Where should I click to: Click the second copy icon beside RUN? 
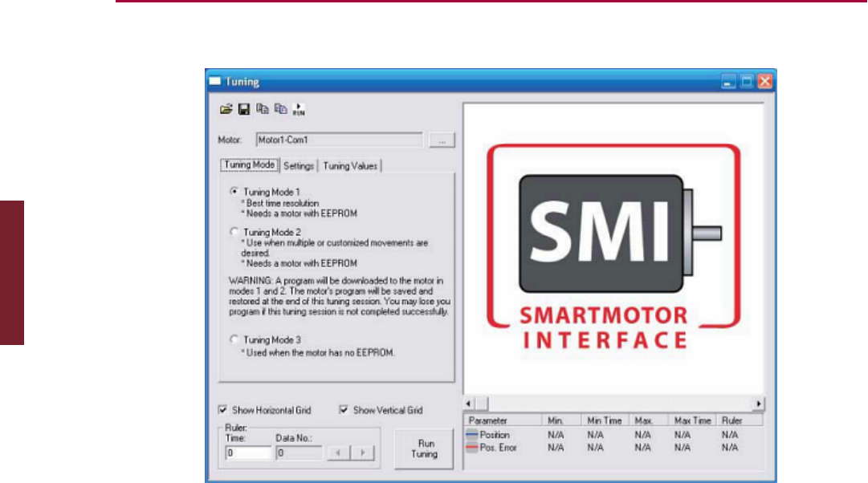tap(281, 109)
